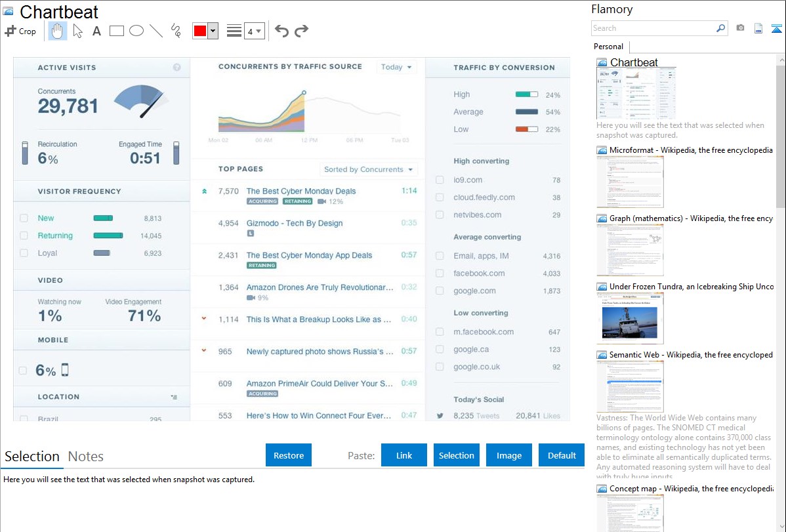The height and width of the screenshot is (532, 786).
Task: Check the Returning visitors checkbox
Action: [24, 235]
